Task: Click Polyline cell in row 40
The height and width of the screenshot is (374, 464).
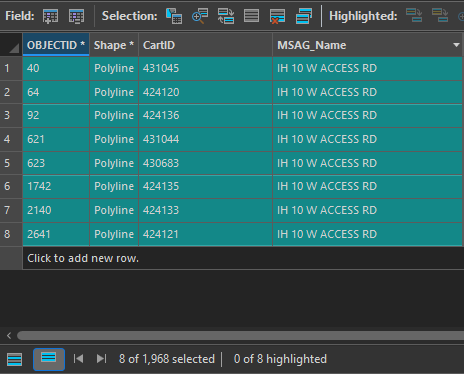Action: [114, 68]
